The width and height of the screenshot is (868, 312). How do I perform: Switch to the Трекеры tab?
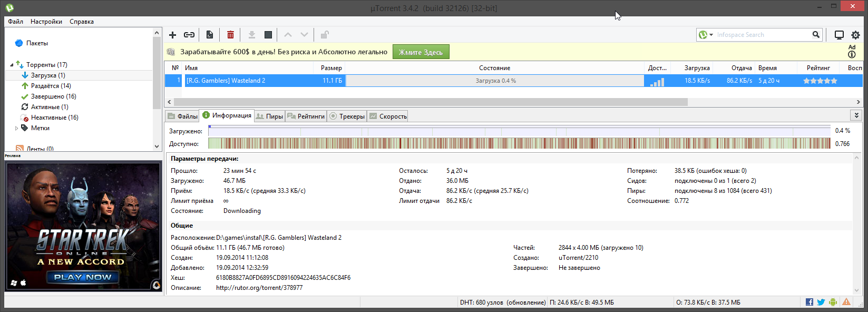click(x=347, y=116)
